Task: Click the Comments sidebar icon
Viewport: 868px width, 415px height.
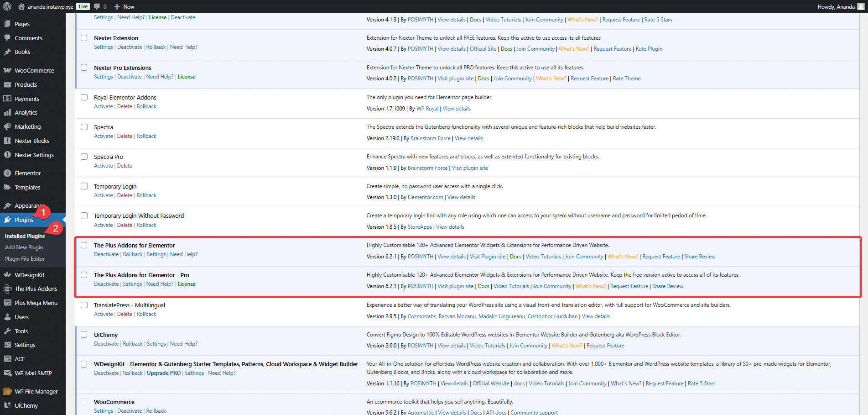Action: (7, 38)
